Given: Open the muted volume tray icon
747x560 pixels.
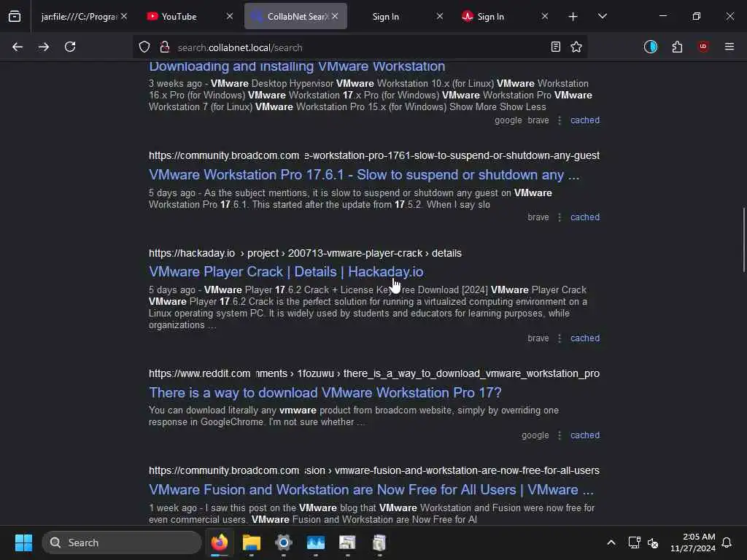Looking at the screenshot, I should tap(653, 542).
